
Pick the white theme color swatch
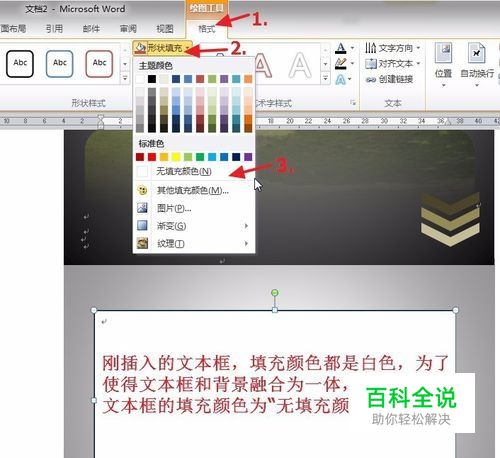pos(140,79)
